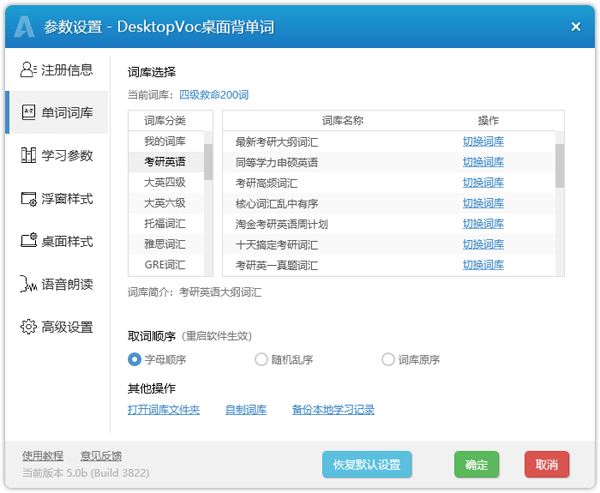Screen dimensions: 600x493
Task: Click the 淘金考研英语周计划 row name
Action: click(x=282, y=224)
